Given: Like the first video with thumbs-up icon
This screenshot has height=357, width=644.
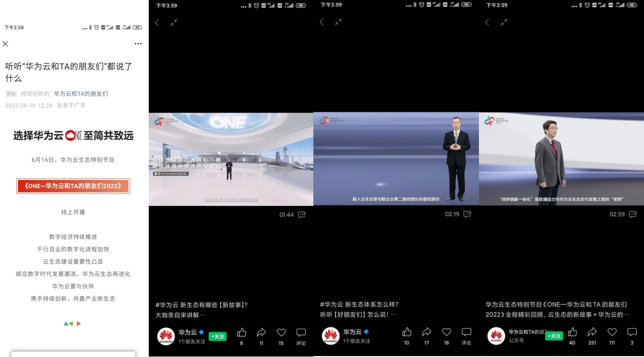Looking at the screenshot, I should click(x=241, y=332).
